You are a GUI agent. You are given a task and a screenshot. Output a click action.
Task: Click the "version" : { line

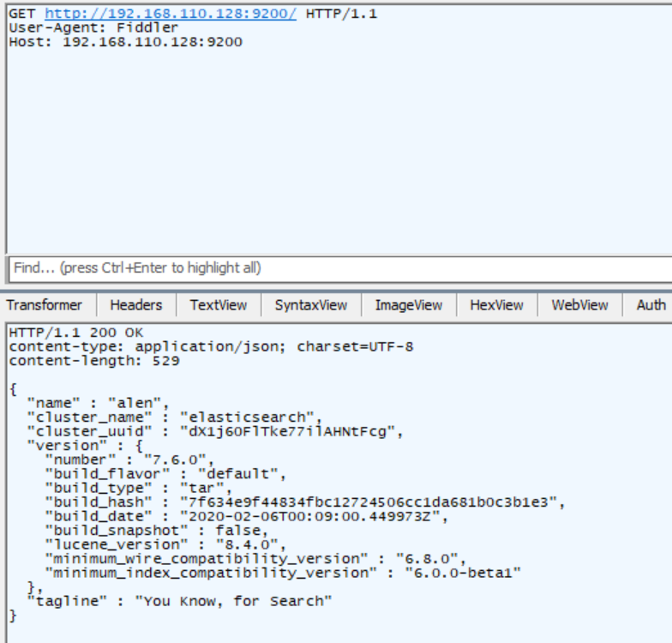coord(85,446)
